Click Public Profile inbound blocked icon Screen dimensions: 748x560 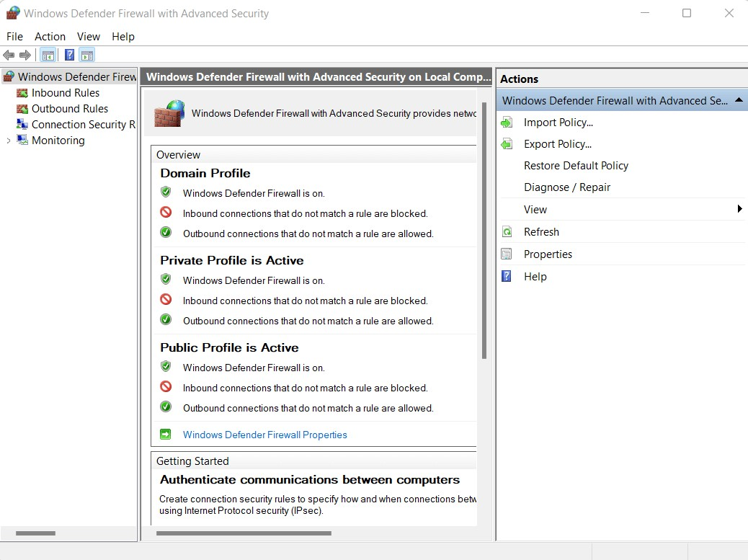(166, 387)
